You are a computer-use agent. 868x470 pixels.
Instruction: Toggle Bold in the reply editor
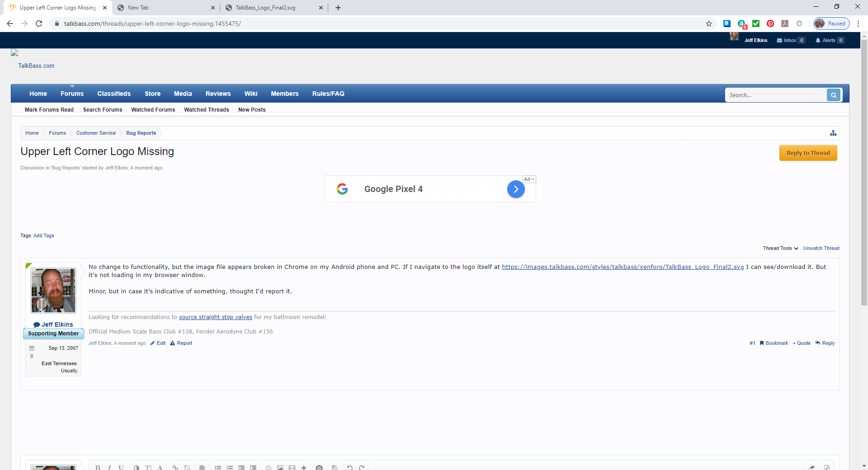click(x=98, y=467)
